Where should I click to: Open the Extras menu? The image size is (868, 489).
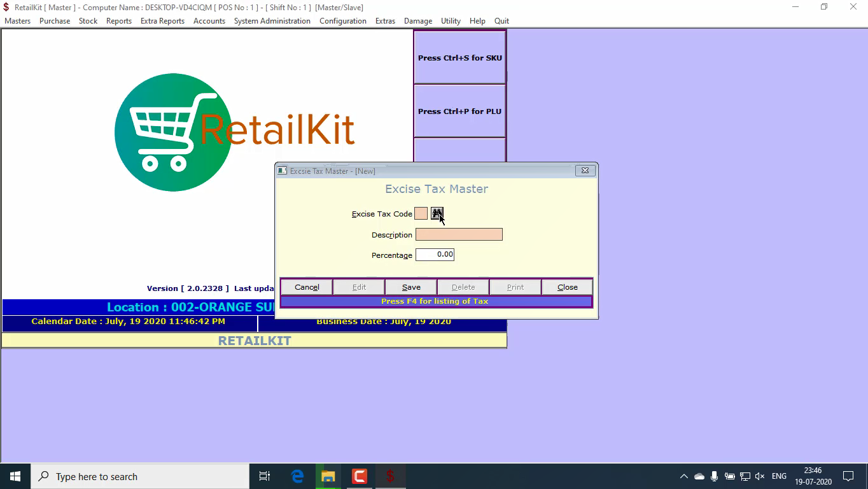pos(385,21)
